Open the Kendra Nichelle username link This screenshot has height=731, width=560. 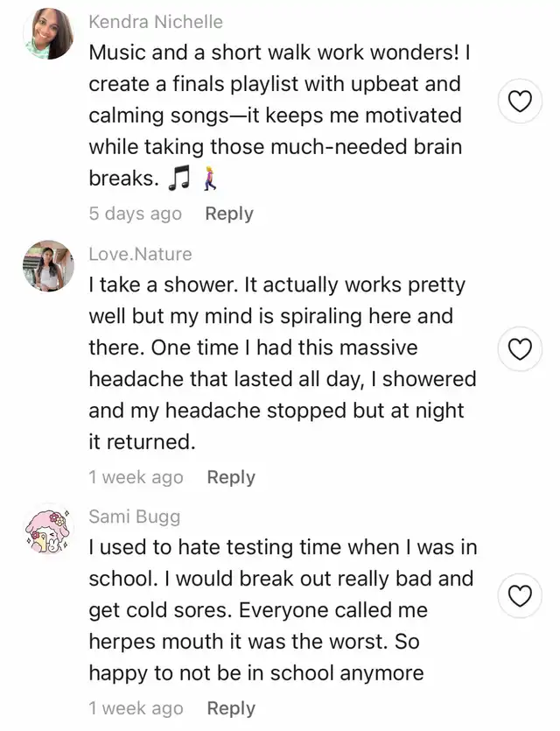156,22
